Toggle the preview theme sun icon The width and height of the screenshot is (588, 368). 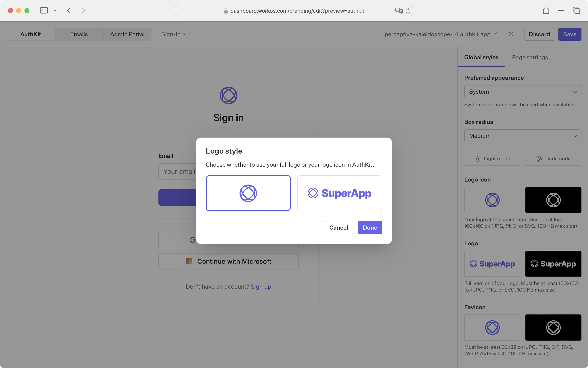click(x=511, y=34)
